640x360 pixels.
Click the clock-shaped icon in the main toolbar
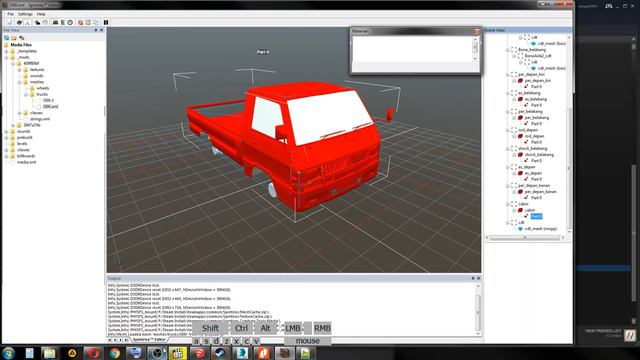click(x=70, y=22)
